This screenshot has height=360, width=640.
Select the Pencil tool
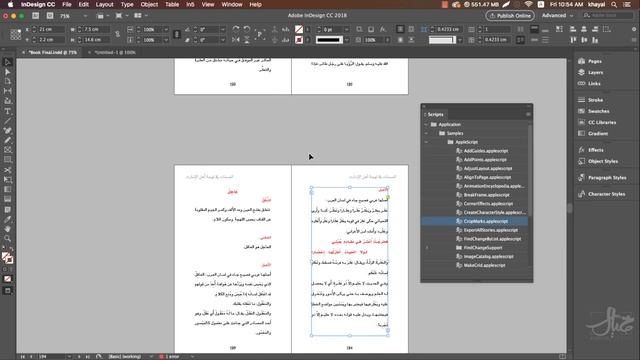7,140
